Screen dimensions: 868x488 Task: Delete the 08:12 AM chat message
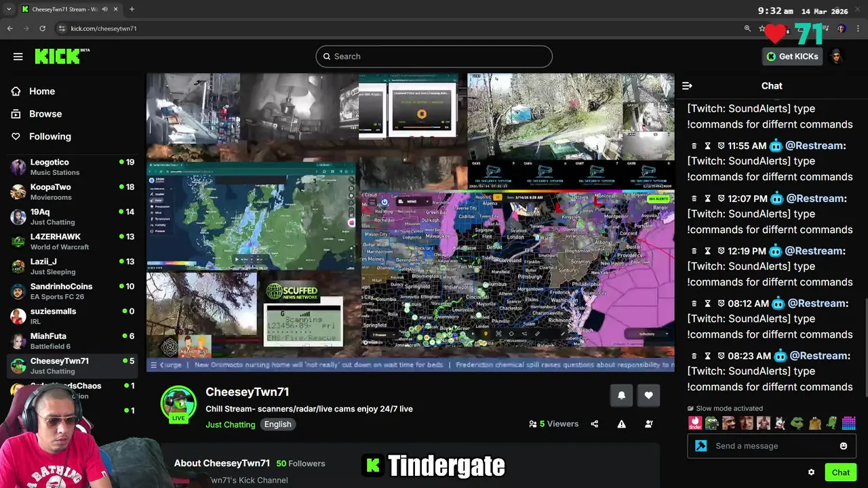[694, 304]
